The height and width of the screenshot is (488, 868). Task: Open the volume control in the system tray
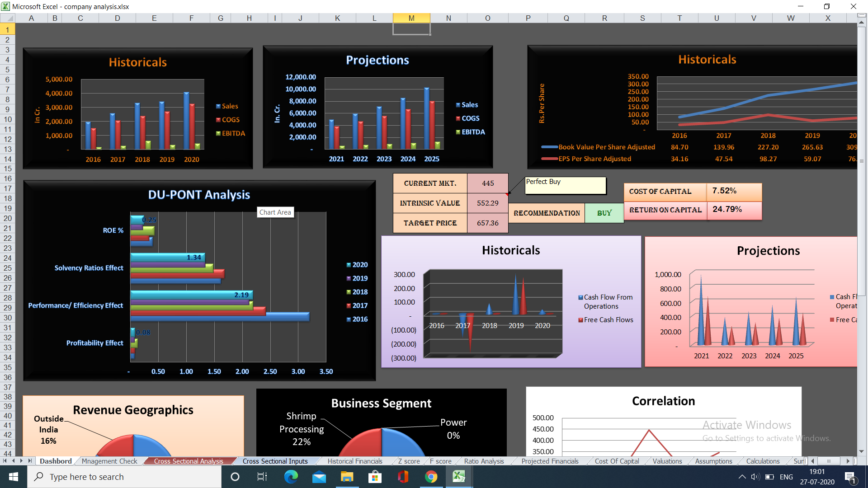(x=755, y=477)
